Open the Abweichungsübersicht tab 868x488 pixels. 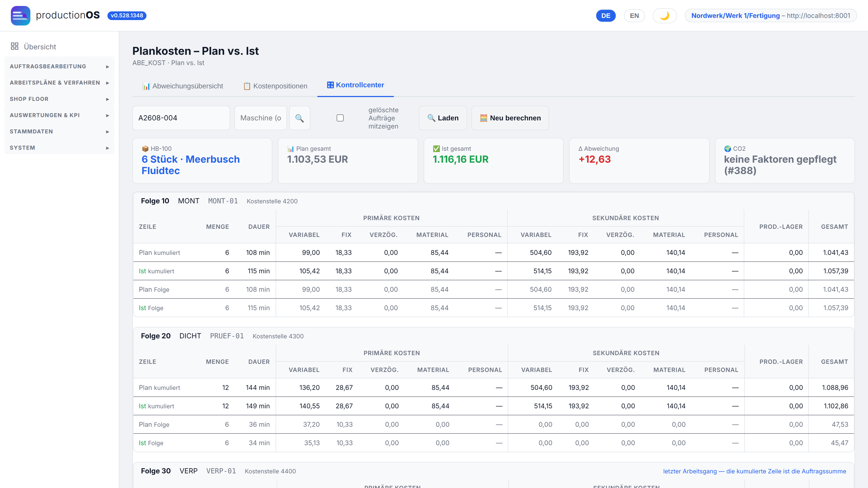183,86
